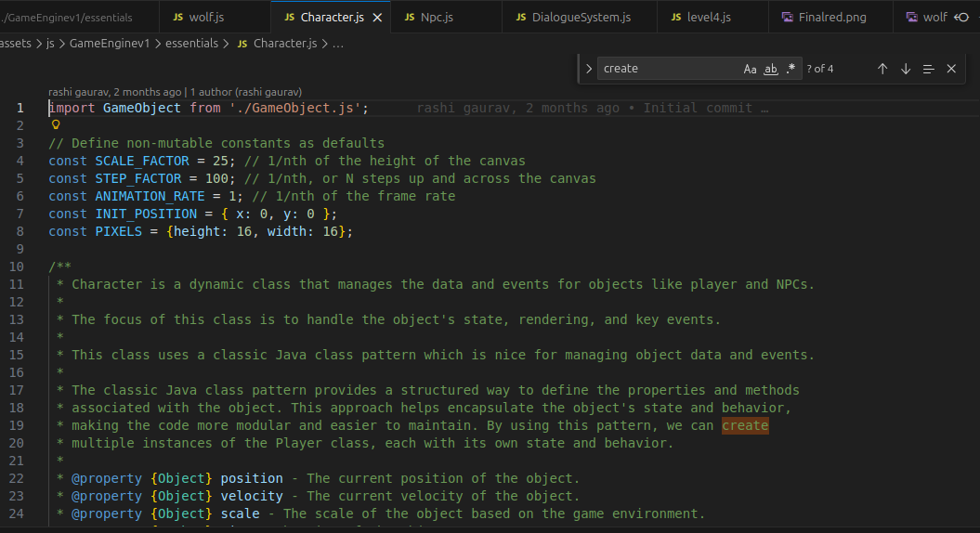Click the JS icon on Npc.js tab
Viewport: 980px width, 533px height.
point(410,17)
